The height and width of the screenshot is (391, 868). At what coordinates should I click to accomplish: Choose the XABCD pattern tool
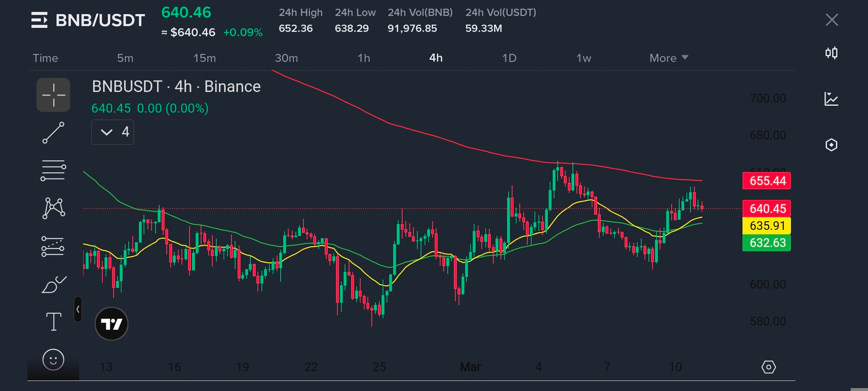coord(54,208)
